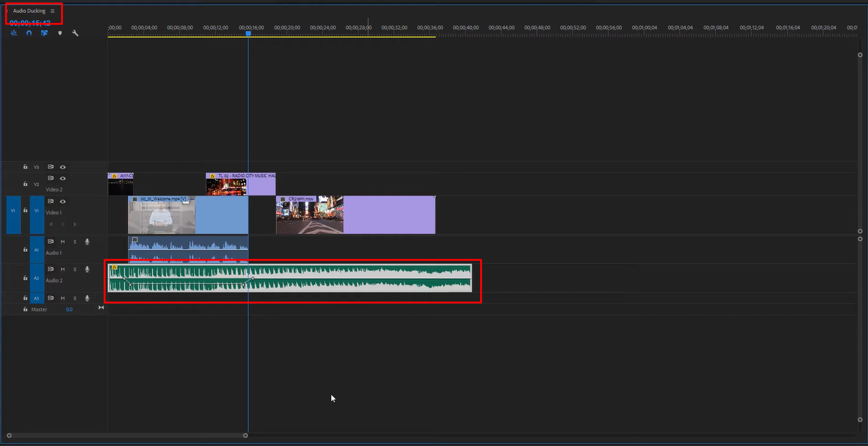Screen dimensions: 868x446
Task: Toggle lock on V1 track
Action: tap(25, 210)
